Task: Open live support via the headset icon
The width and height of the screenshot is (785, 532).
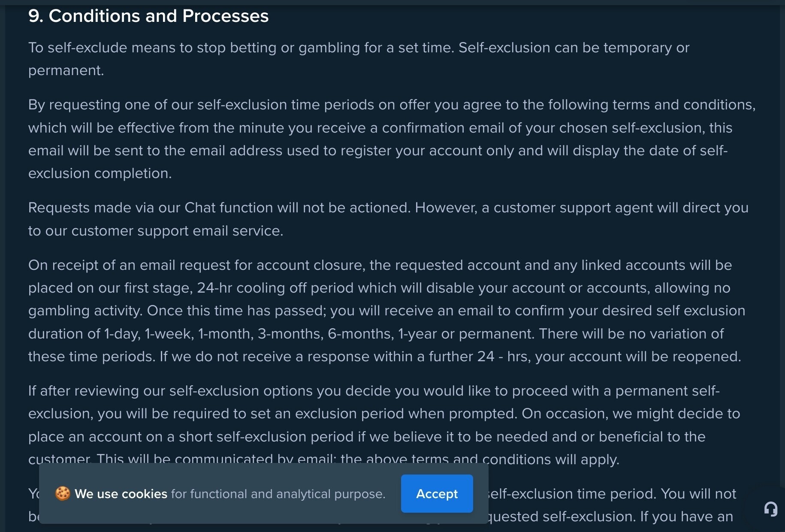Action: click(770, 509)
